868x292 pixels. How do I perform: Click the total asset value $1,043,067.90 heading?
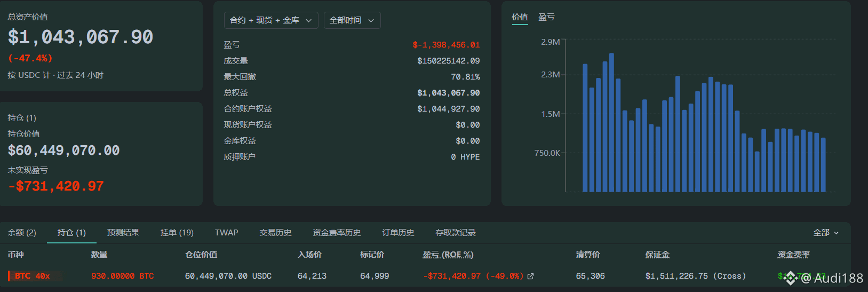[x=81, y=37]
